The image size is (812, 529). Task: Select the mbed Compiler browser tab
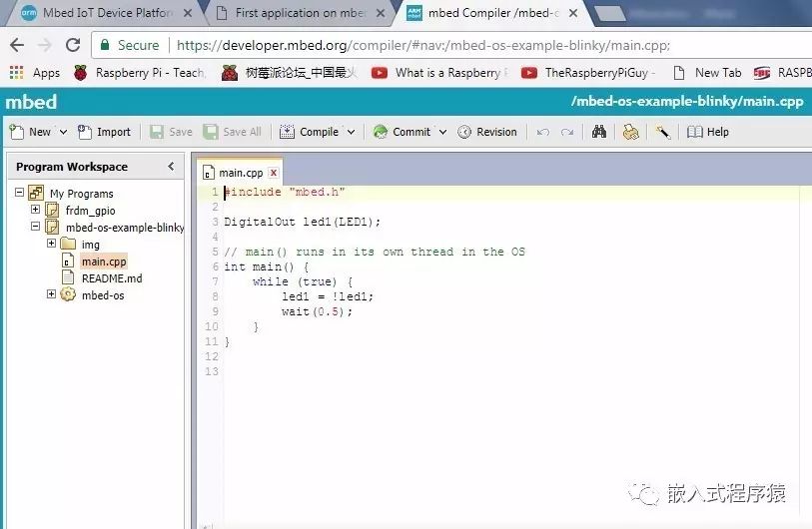click(492, 13)
